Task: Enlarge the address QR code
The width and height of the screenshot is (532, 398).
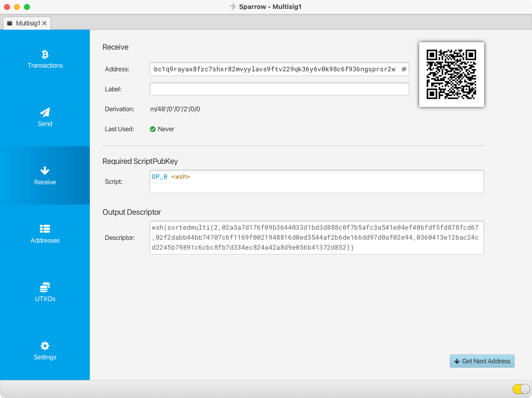Action: pos(451,74)
